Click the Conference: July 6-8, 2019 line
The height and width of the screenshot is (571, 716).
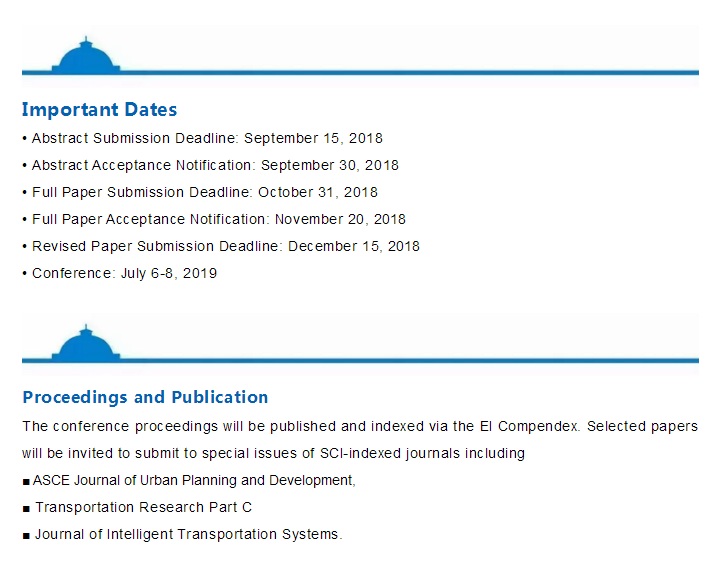pyautogui.click(x=125, y=273)
